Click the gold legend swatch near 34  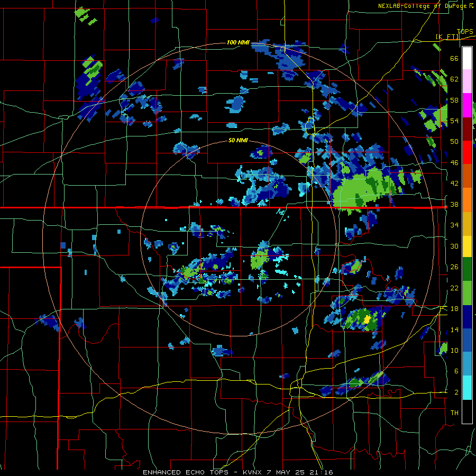point(467,223)
